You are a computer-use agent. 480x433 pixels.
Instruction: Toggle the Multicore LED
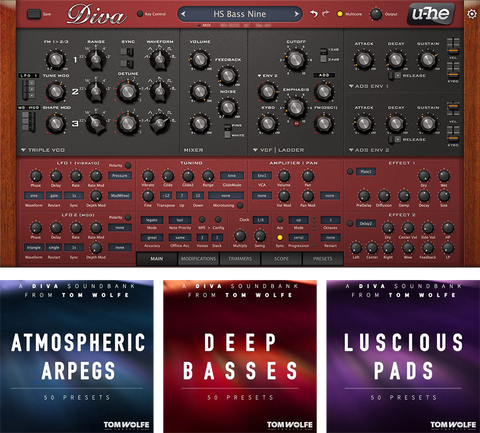coord(340,14)
